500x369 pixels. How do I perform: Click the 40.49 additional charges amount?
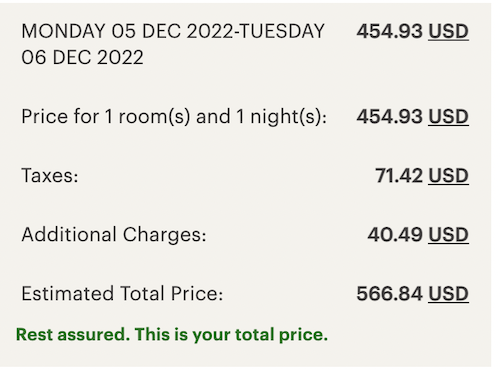[395, 235]
